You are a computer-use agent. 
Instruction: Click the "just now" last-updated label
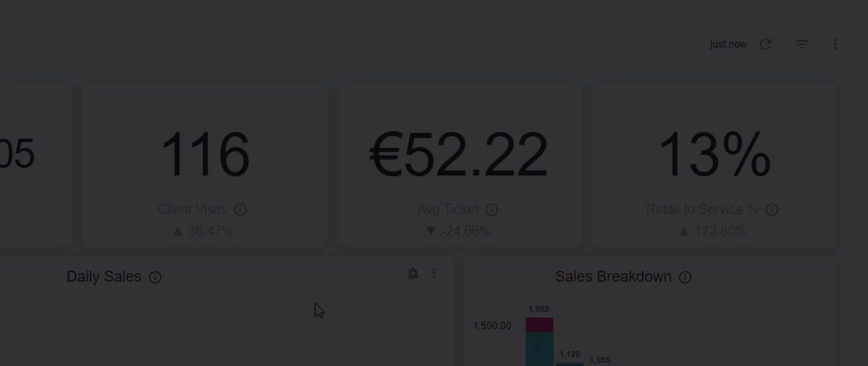729,44
